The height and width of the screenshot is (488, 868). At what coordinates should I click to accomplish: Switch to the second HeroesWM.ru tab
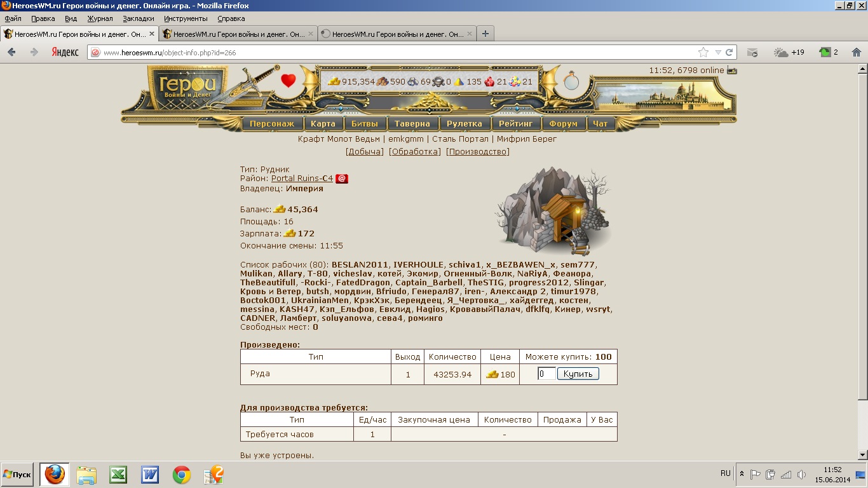pos(238,34)
